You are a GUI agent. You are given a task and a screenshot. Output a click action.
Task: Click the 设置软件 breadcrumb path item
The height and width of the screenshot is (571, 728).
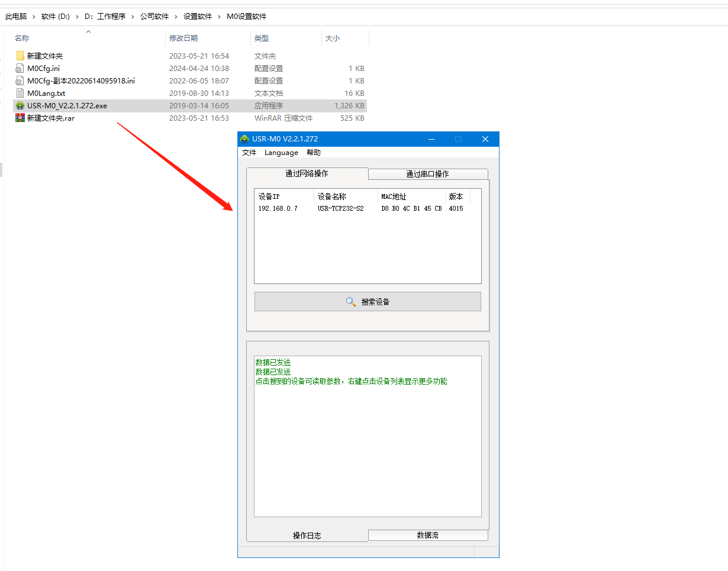(197, 17)
